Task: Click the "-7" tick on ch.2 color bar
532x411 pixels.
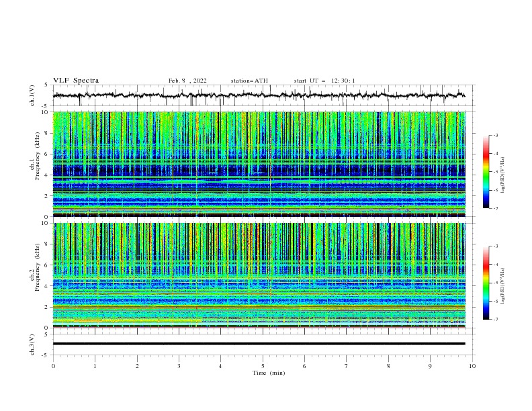Action: pyautogui.click(x=496, y=320)
